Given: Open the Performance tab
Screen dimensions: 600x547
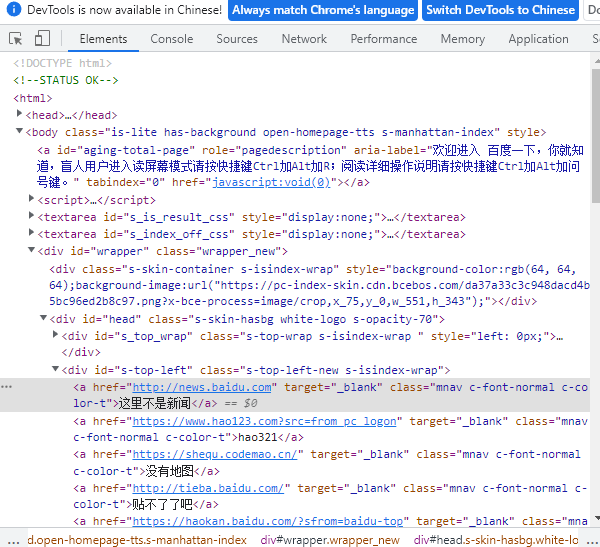Looking at the screenshot, I should (x=384, y=39).
